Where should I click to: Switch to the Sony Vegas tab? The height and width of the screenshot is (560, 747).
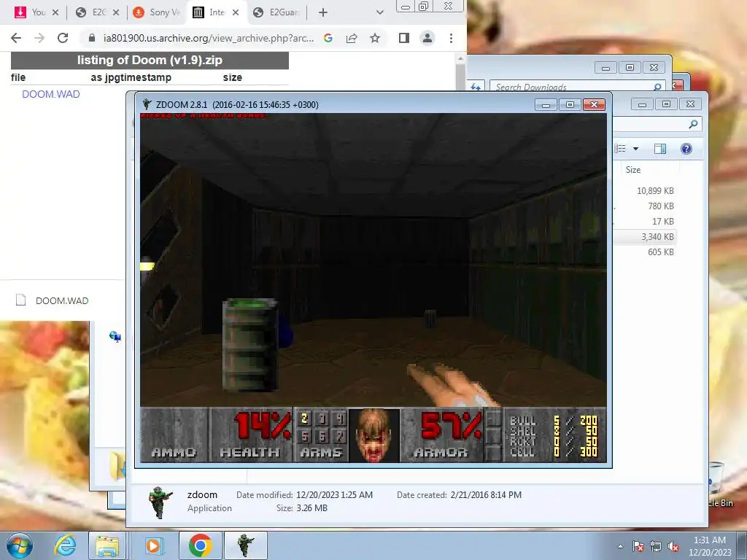(x=158, y=12)
